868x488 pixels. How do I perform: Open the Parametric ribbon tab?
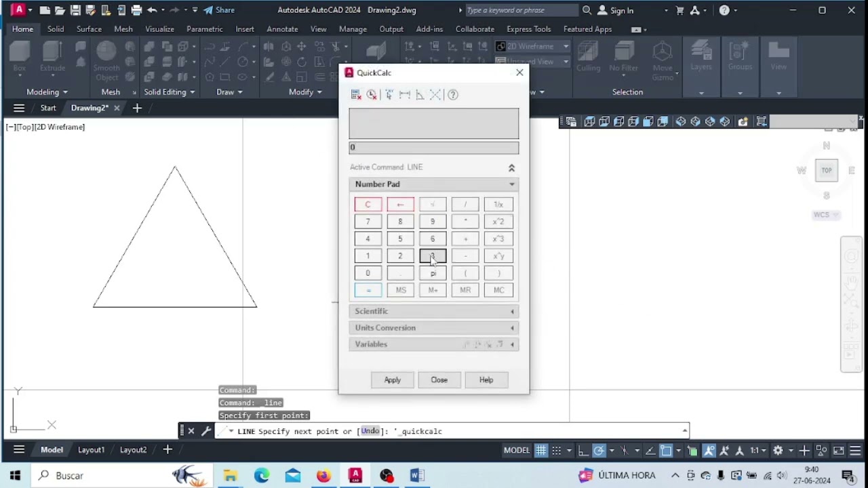(205, 29)
